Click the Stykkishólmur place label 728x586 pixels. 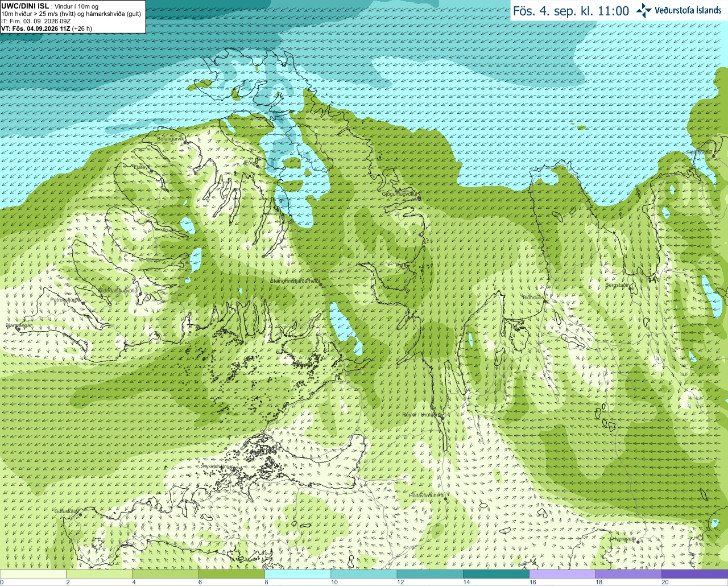coord(217,467)
